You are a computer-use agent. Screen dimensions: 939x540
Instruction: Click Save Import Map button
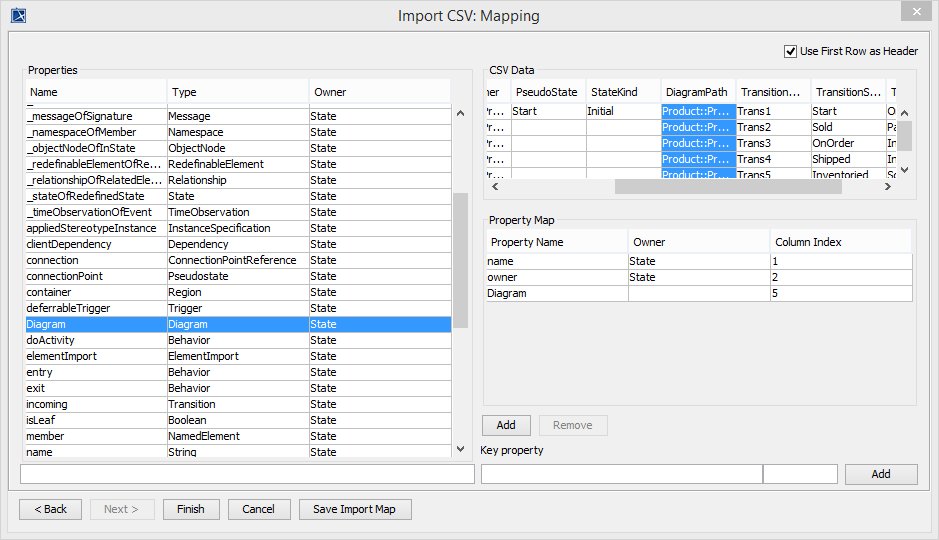pos(354,509)
